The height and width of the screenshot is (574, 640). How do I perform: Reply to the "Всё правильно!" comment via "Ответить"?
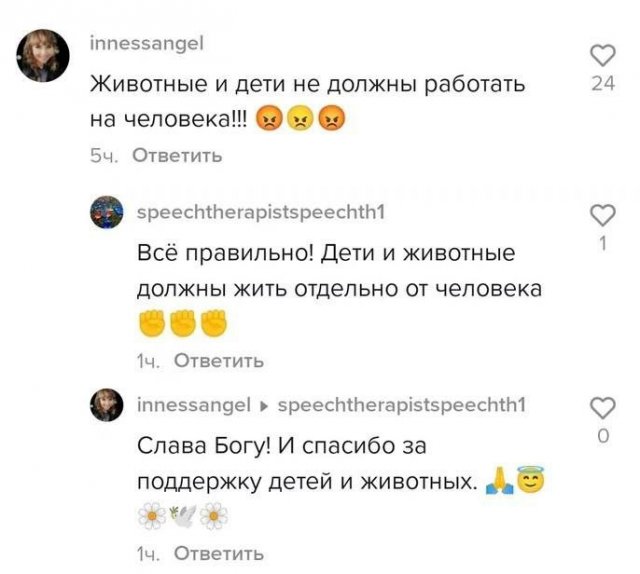[x=219, y=361]
